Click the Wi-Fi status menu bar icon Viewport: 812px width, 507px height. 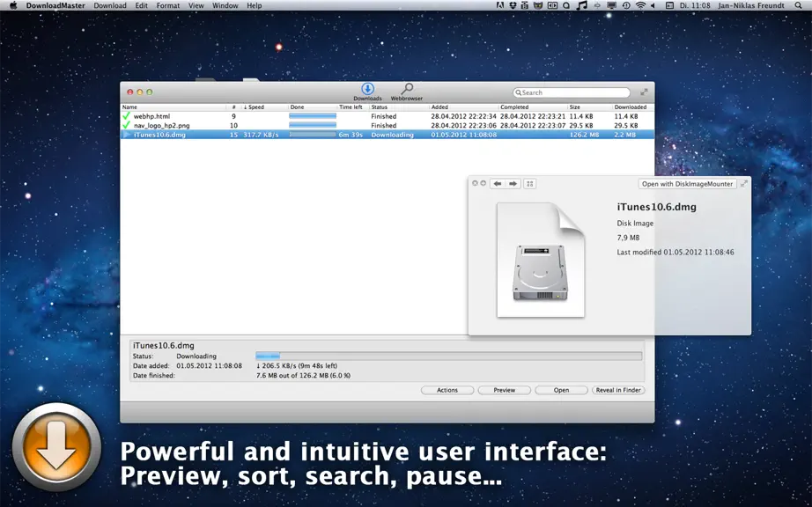pos(640,5)
